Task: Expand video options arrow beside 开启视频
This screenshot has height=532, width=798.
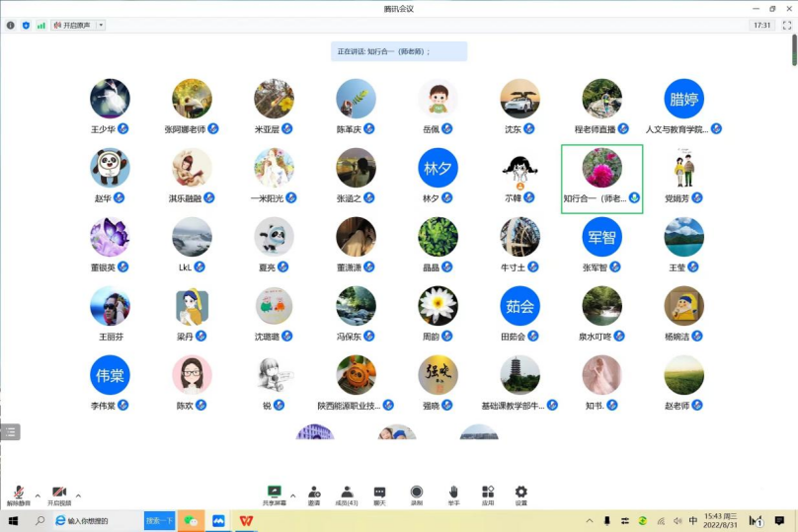Action: [x=78, y=494]
